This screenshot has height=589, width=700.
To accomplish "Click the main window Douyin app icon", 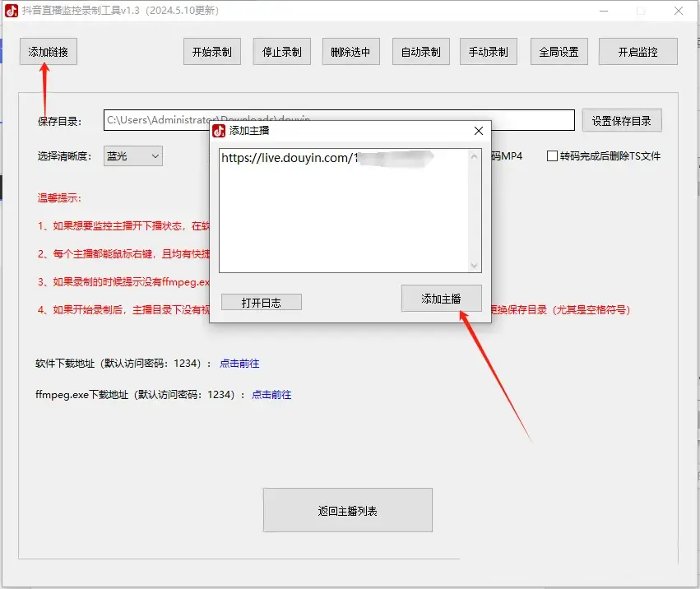I will (12, 10).
